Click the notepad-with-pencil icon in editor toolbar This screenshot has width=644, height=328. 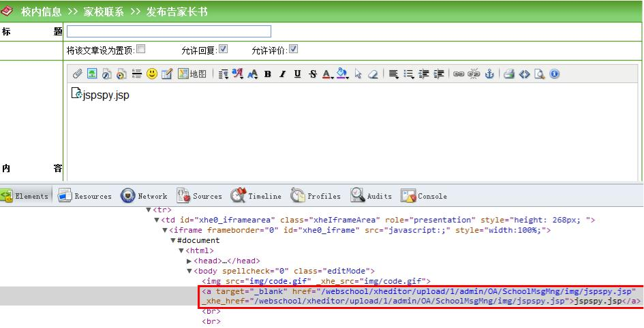[167, 73]
